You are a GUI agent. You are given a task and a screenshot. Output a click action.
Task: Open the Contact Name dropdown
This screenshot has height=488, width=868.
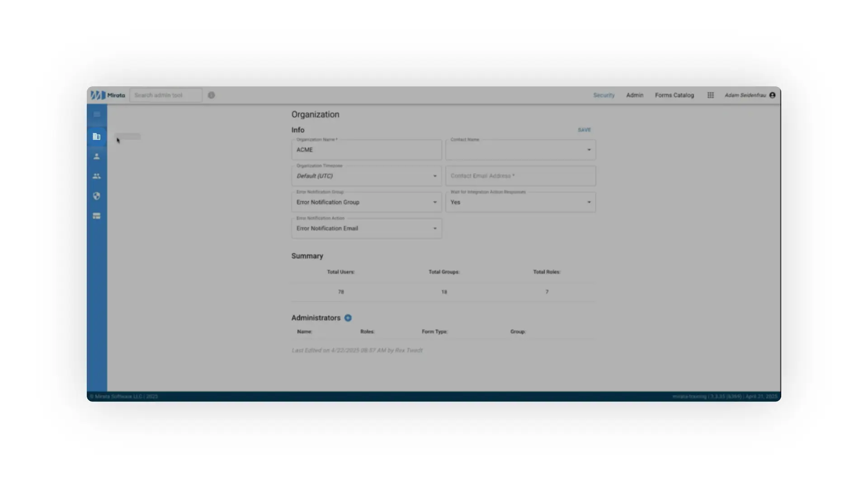tap(589, 150)
